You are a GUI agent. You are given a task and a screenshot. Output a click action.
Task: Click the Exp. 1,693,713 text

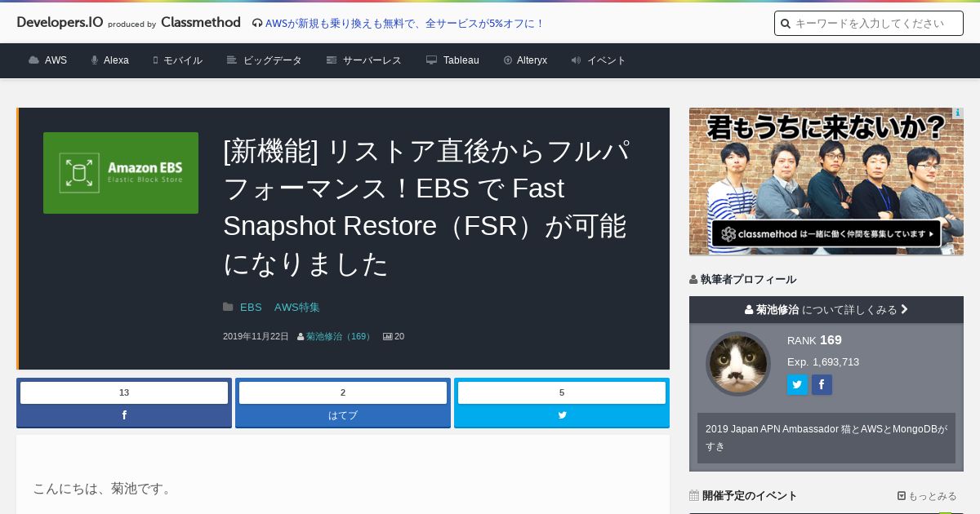click(x=823, y=362)
